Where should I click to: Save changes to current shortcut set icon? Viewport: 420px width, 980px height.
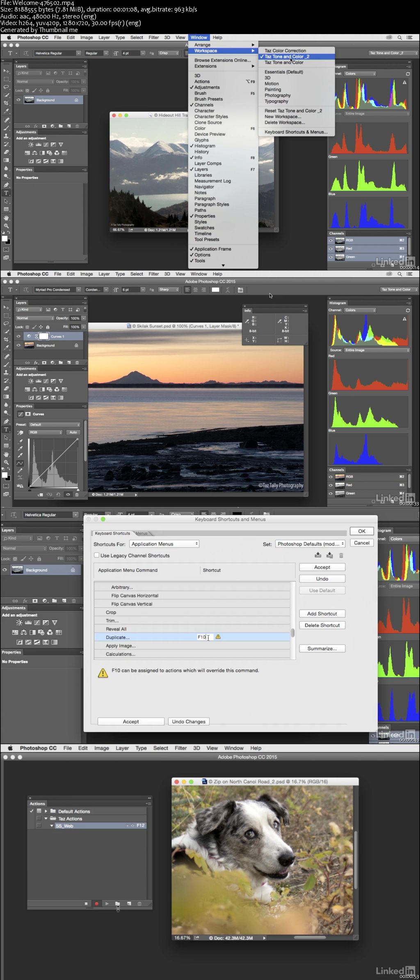click(x=318, y=555)
